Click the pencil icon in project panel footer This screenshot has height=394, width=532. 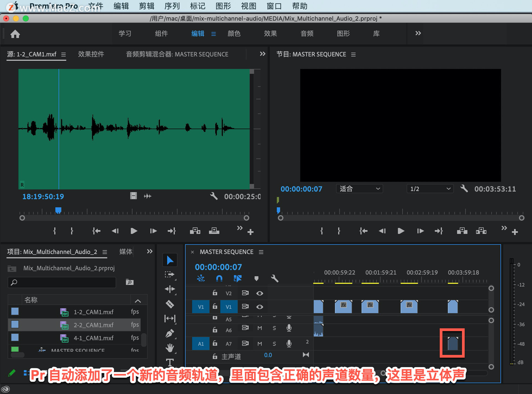12,373
